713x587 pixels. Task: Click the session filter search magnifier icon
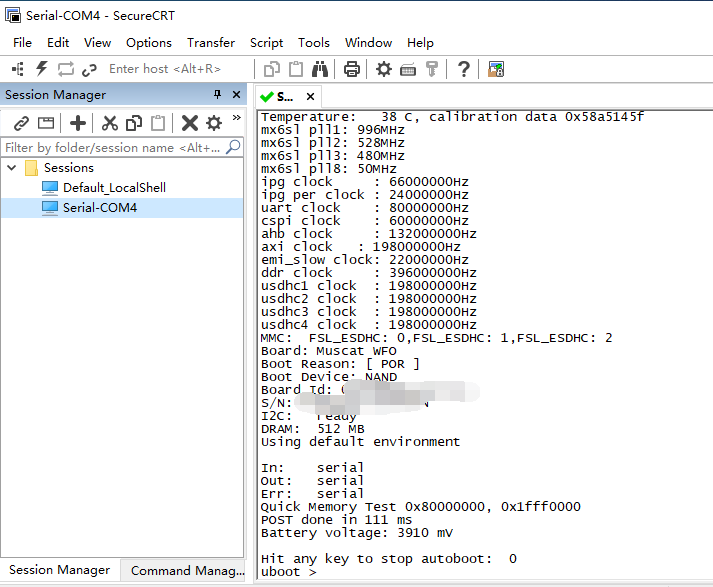pyautogui.click(x=233, y=147)
